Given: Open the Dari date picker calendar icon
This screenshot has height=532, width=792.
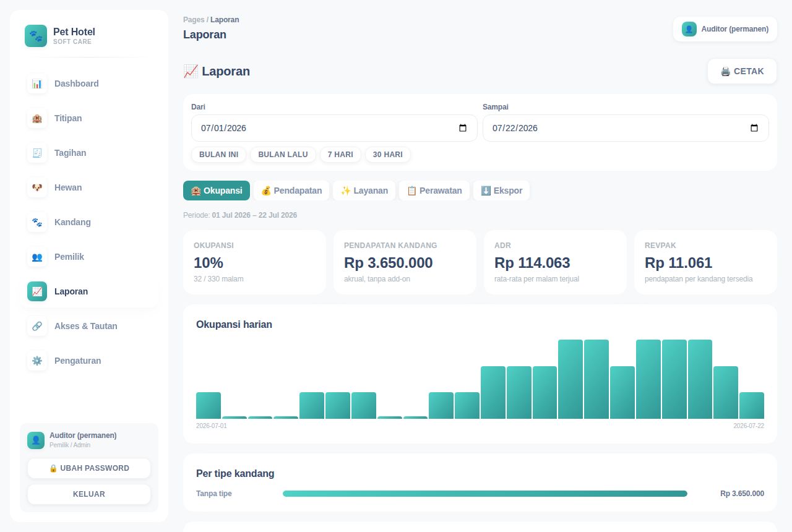Looking at the screenshot, I should [463, 128].
